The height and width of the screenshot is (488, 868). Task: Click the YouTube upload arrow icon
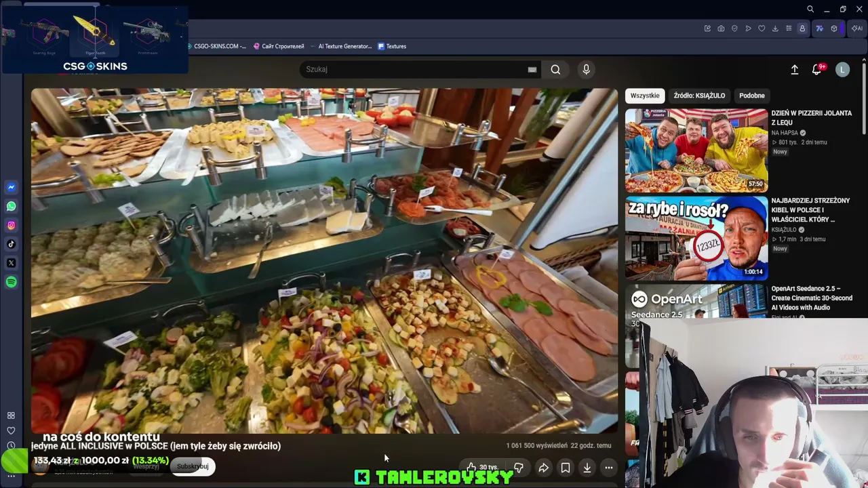795,69
